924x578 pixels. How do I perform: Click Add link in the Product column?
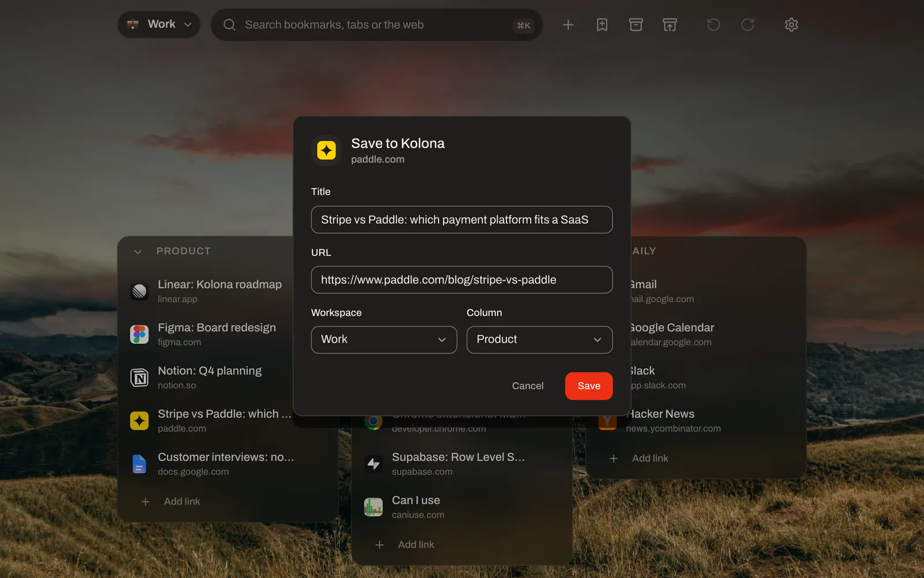coord(172,502)
